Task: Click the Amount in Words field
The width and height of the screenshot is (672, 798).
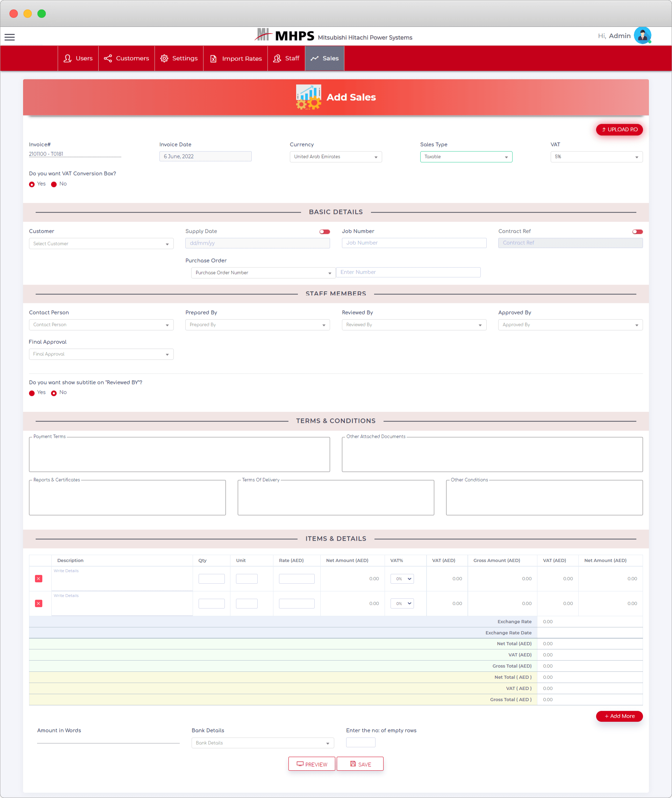Action: coord(108,740)
